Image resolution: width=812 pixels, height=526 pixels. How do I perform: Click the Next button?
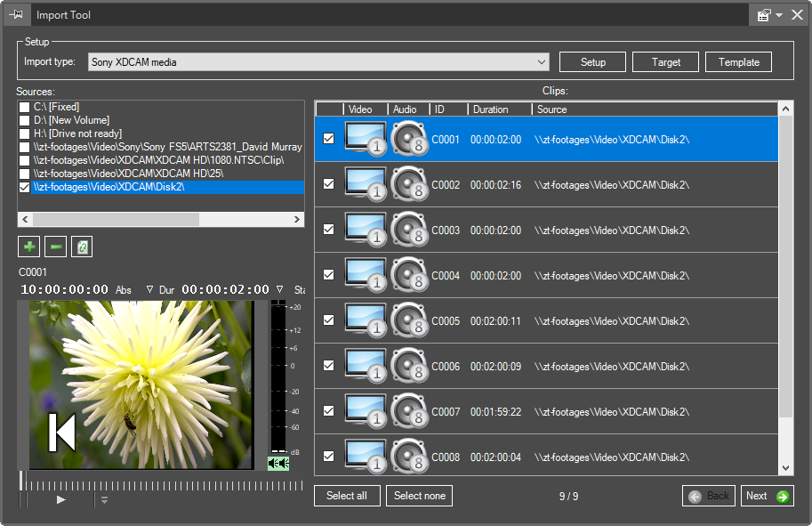click(767, 496)
